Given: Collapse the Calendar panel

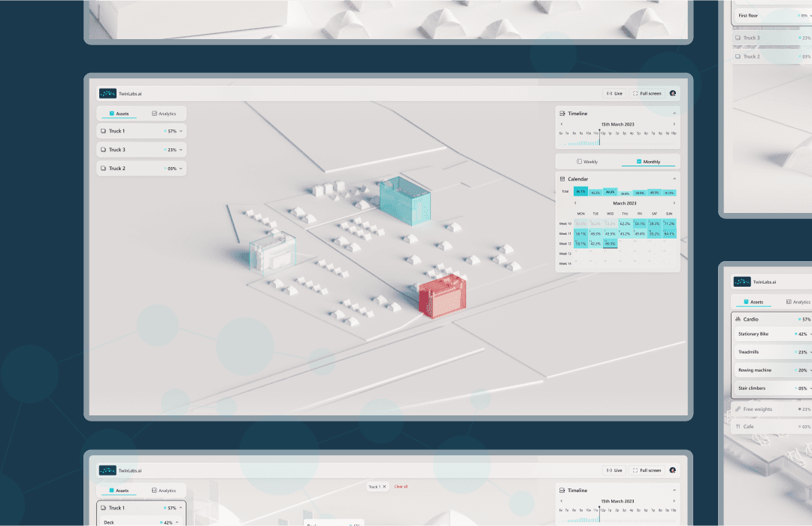Looking at the screenshot, I should point(674,179).
